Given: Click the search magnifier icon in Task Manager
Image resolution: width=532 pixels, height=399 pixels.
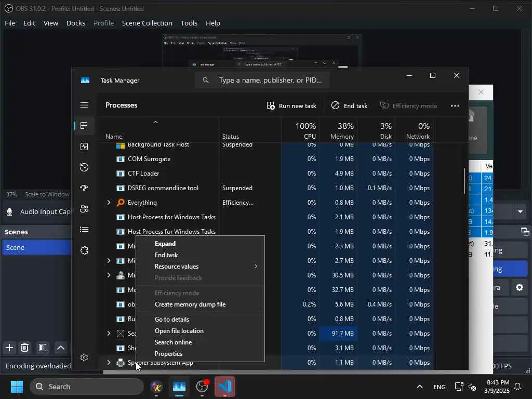Looking at the screenshot, I should pos(206,80).
